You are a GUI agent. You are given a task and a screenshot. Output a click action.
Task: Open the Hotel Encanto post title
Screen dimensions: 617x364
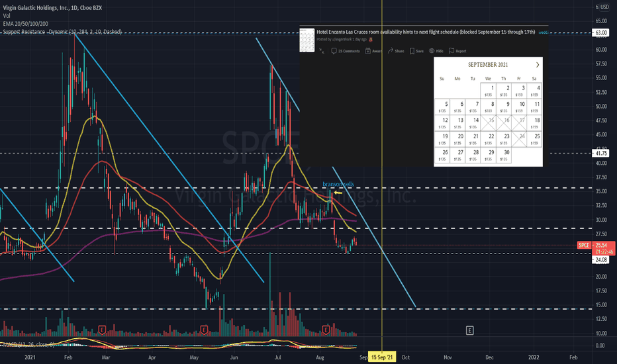[426, 32]
